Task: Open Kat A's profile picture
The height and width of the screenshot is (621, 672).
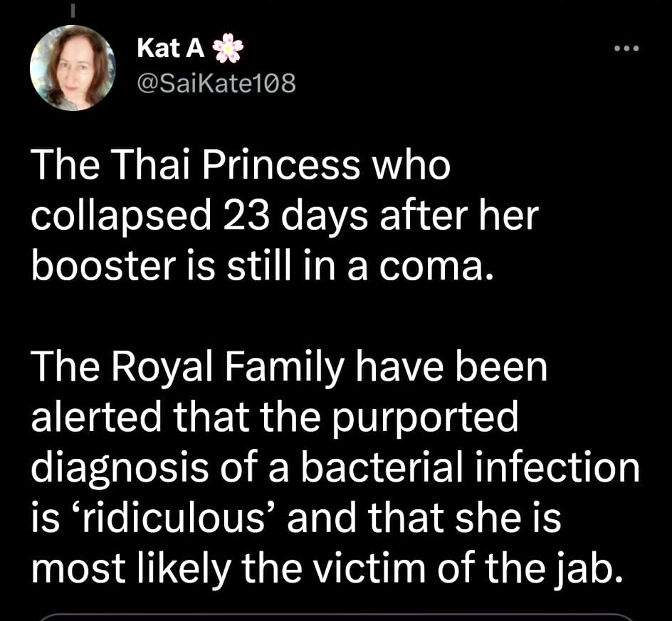Action: click(x=73, y=68)
